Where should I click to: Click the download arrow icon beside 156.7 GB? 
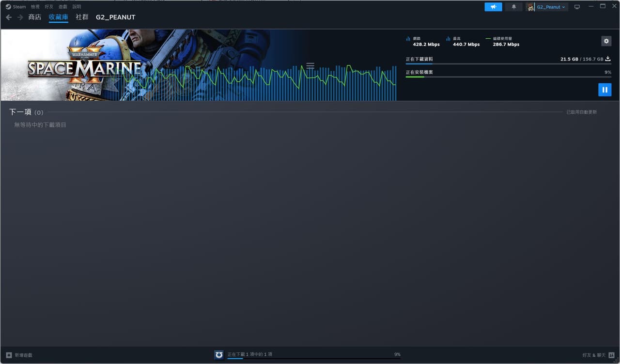(x=608, y=59)
